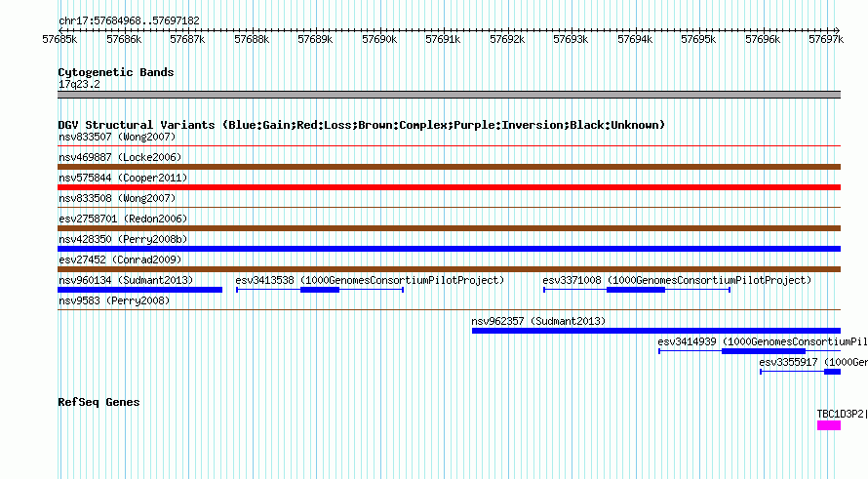
Task: Select the thick blue esv3414939 segment
Action: pos(764,351)
